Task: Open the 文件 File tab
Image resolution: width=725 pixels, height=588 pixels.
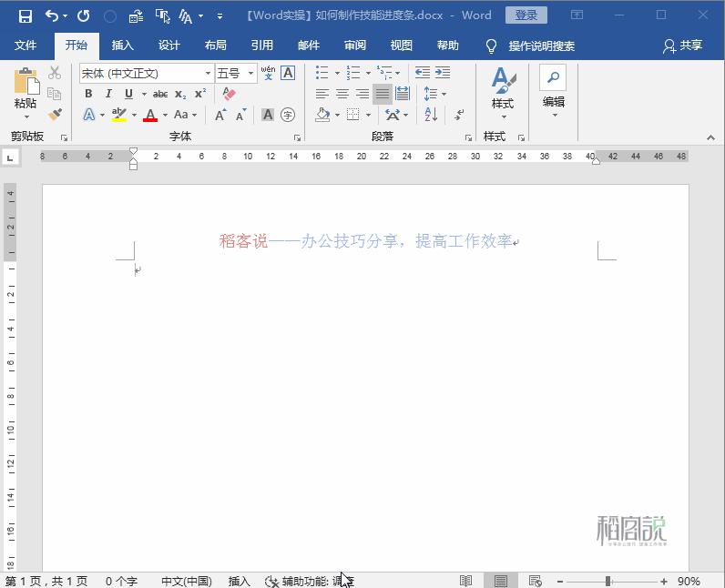Action: [x=26, y=46]
